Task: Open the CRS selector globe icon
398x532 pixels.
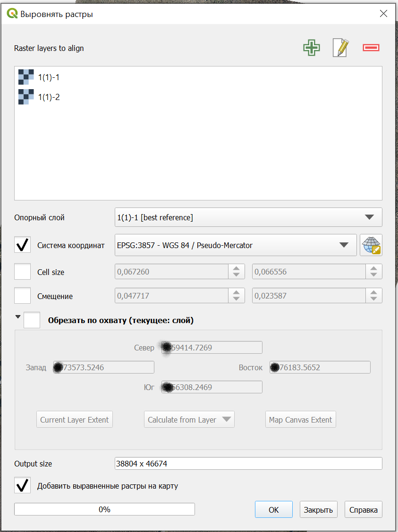Action: click(371, 245)
